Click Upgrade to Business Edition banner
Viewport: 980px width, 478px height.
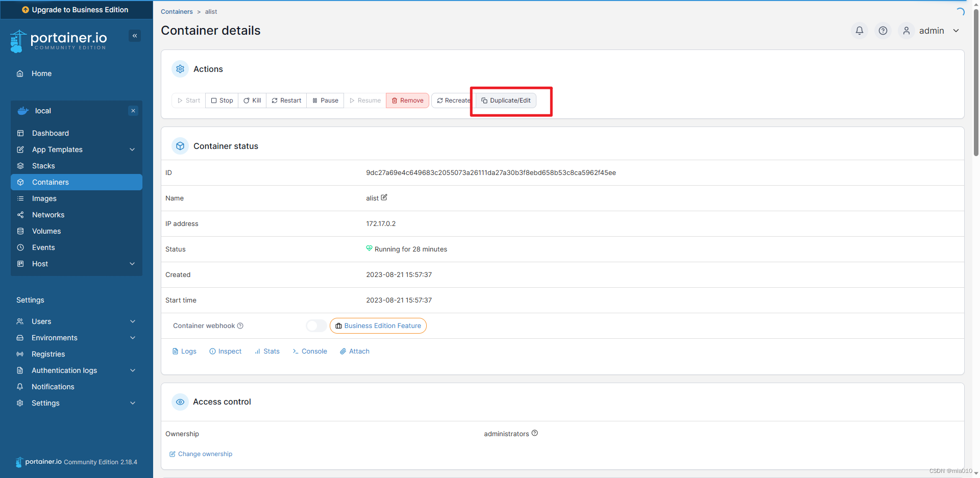(x=76, y=10)
